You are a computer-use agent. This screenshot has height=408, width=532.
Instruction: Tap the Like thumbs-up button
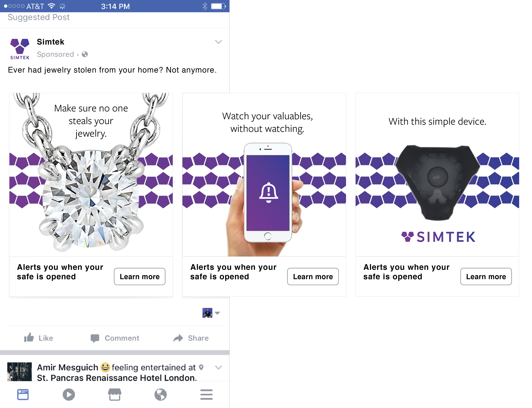point(38,338)
